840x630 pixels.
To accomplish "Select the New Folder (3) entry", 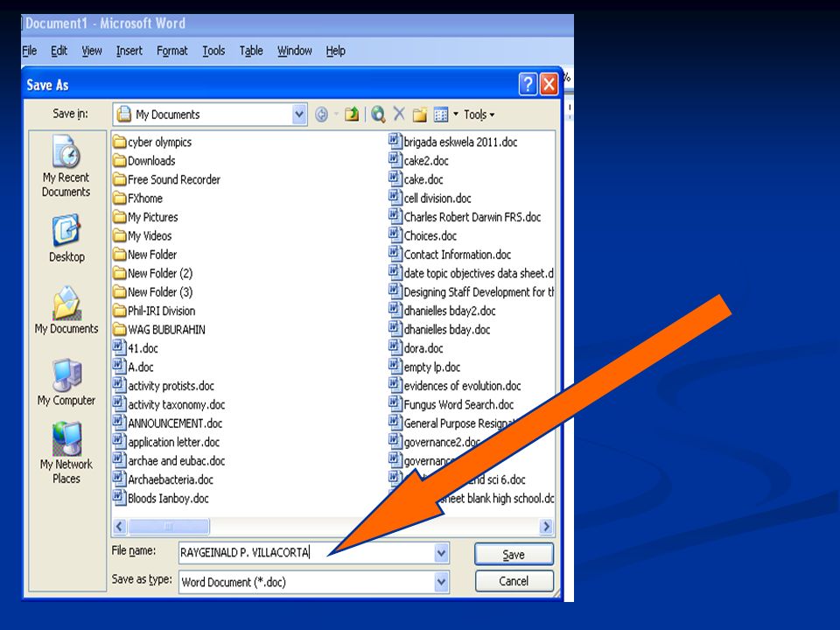I will [152, 292].
